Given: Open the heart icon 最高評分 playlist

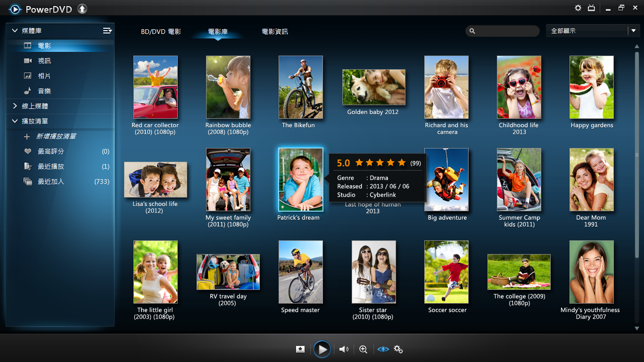Looking at the screenshot, I should coord(28,152).
